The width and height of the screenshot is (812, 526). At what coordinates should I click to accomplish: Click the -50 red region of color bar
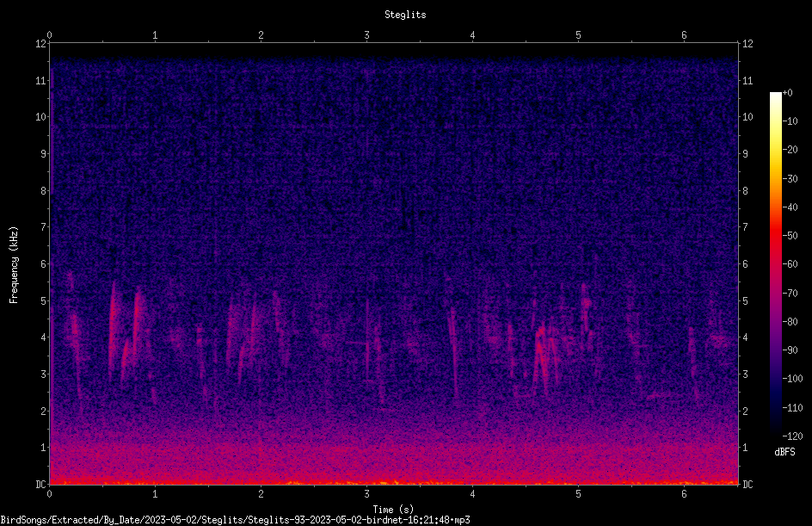(776, 236)
